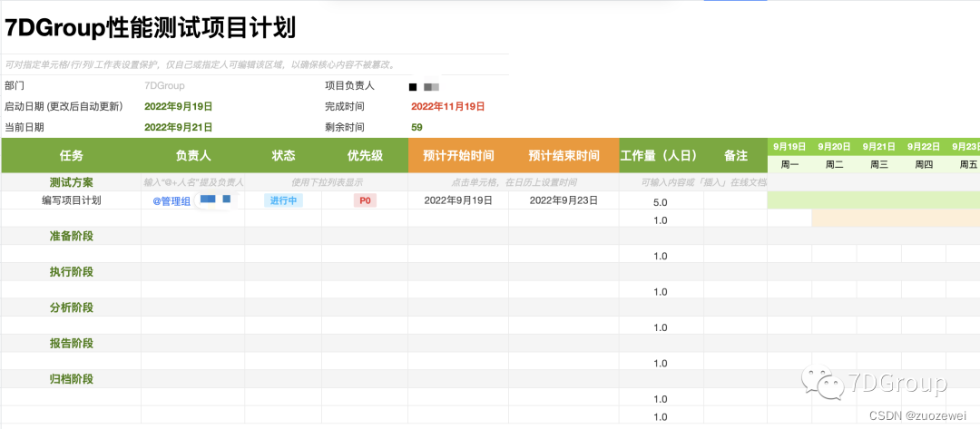Click the planned start date 2022年9月19日 cell
980x429 pixels.
458,200
